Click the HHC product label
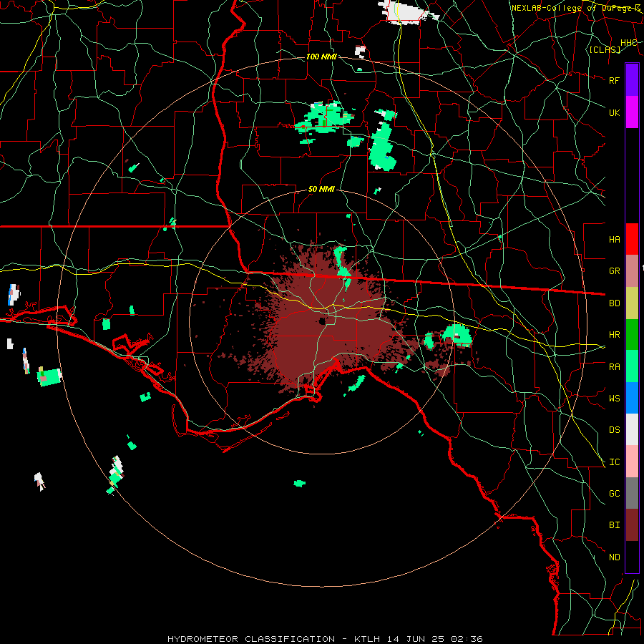The image size is (644, 644). 628,43
